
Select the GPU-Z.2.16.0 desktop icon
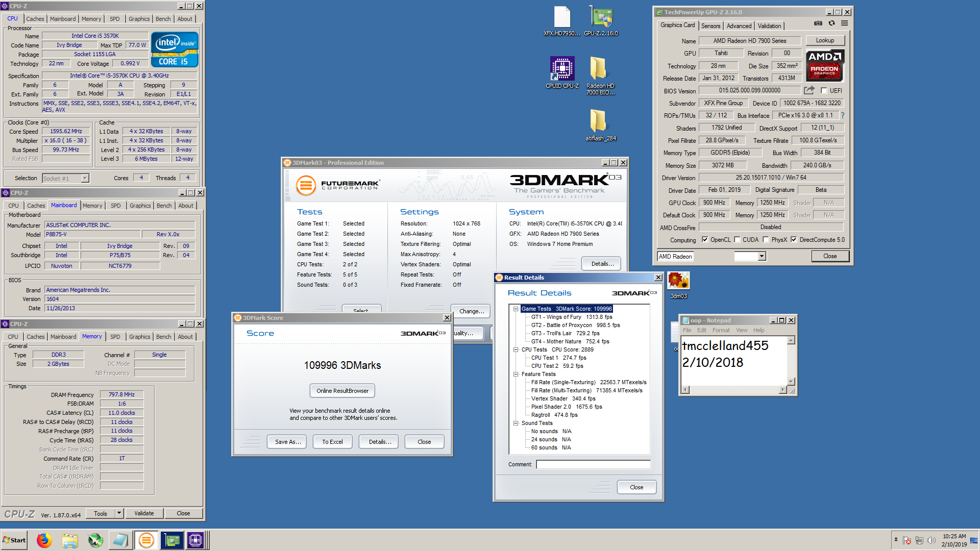(601, 21)
